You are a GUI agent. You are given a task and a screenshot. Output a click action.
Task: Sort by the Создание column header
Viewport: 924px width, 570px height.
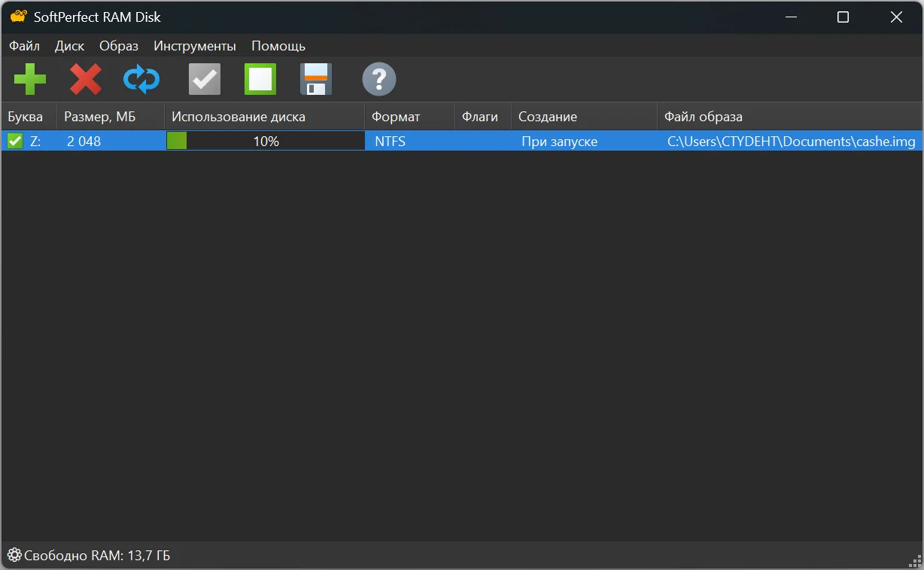[584, 117]
